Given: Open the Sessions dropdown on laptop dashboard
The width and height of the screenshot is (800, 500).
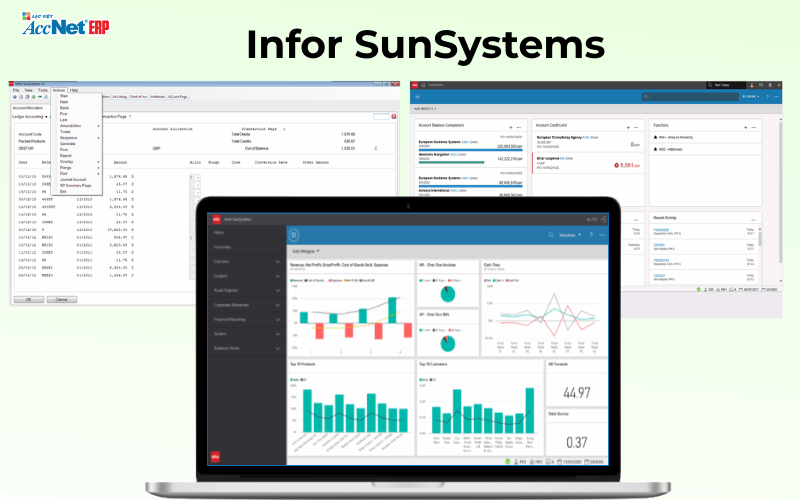Looking at the screenshot, I should tap(570, 235).
